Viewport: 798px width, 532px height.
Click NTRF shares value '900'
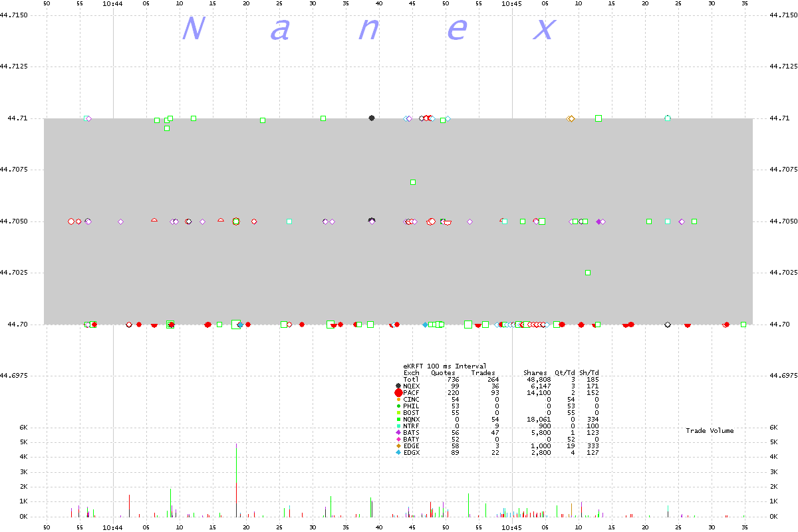[545, 426]
